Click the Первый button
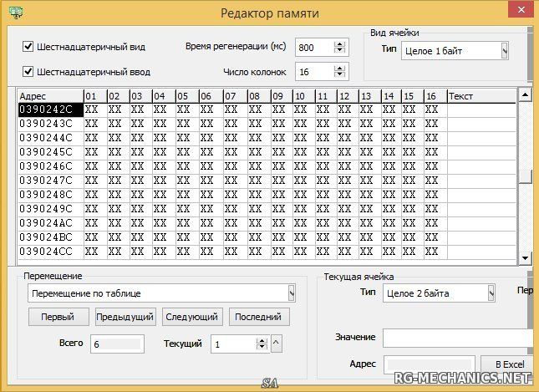 click(x=58, y=317)
